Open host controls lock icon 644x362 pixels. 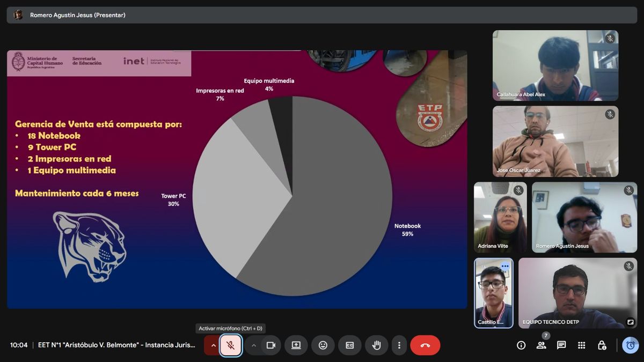pyautogui.click(x=602, y=345)
